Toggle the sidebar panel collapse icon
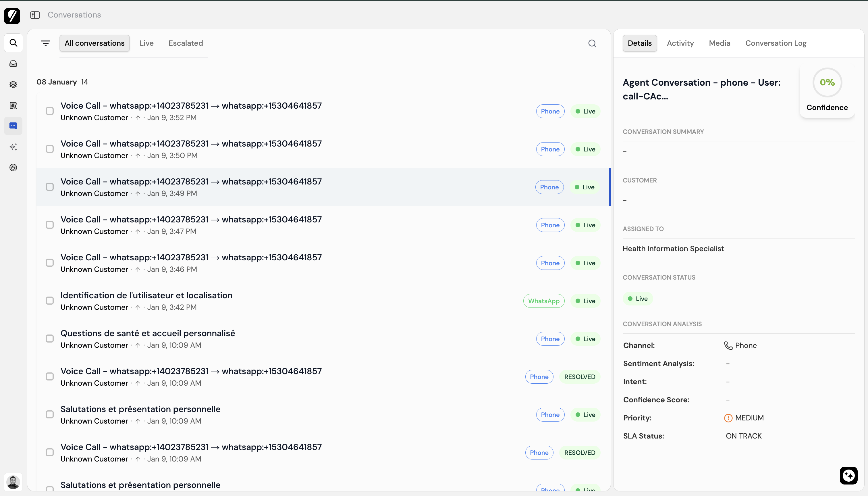The image size is (868, 496). click(x=35, y=15)
